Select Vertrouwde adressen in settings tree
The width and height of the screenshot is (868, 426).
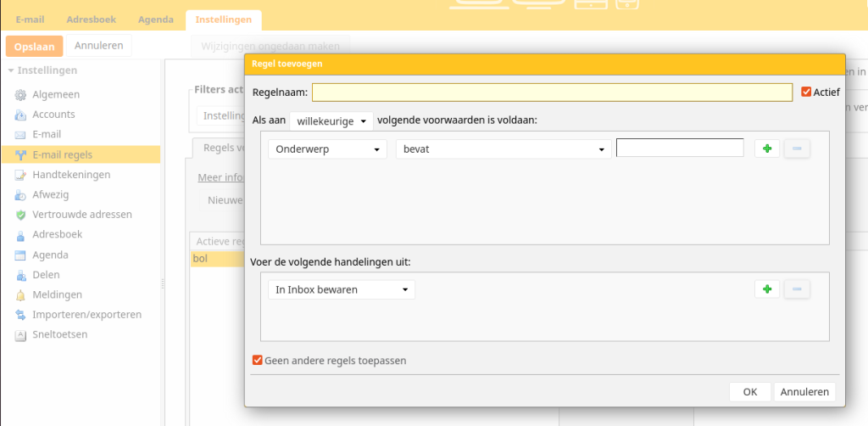[82, 215]
